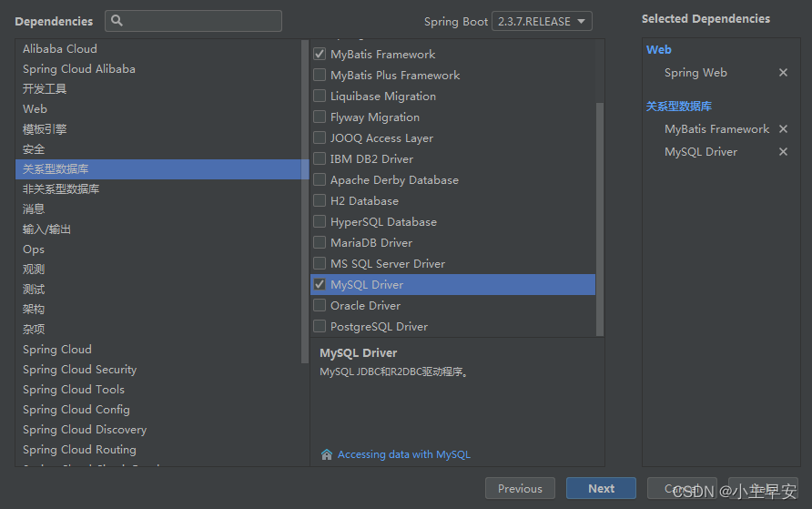Viewport: 812px width, 509px height.
Task: Remove MyBatis Framework from selected dependencies
Action: (x=783, y=129)
